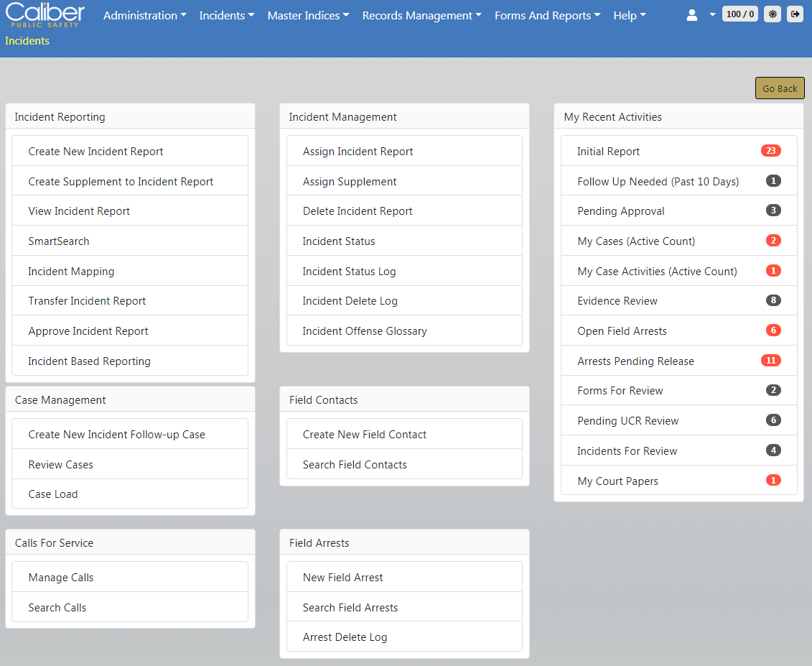Click the 100 / 0 counter badge
The width and height of the screenshot is (812, 666).
pyautogui.click(x=739, y=14)
